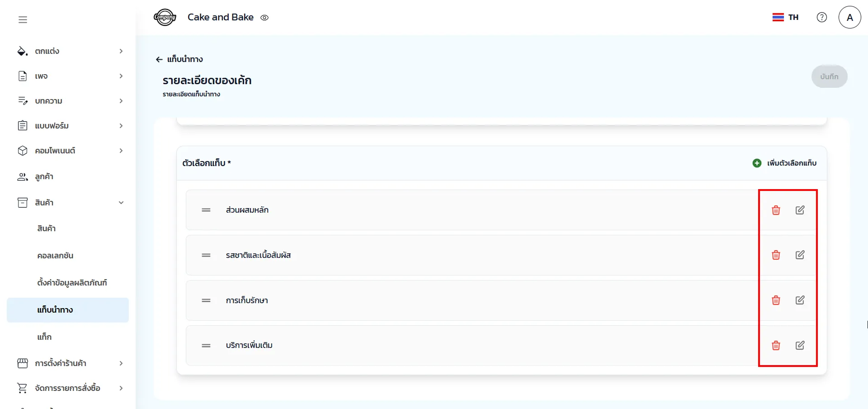Select the แท็ก submenu item
The height and width of the screenshot is (409, 868).
point(44,337)
